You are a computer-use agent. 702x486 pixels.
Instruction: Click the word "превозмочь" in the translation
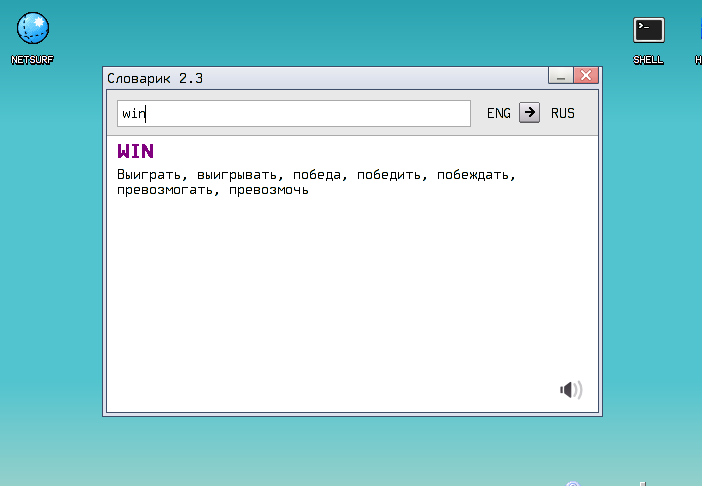pos(269,190)
